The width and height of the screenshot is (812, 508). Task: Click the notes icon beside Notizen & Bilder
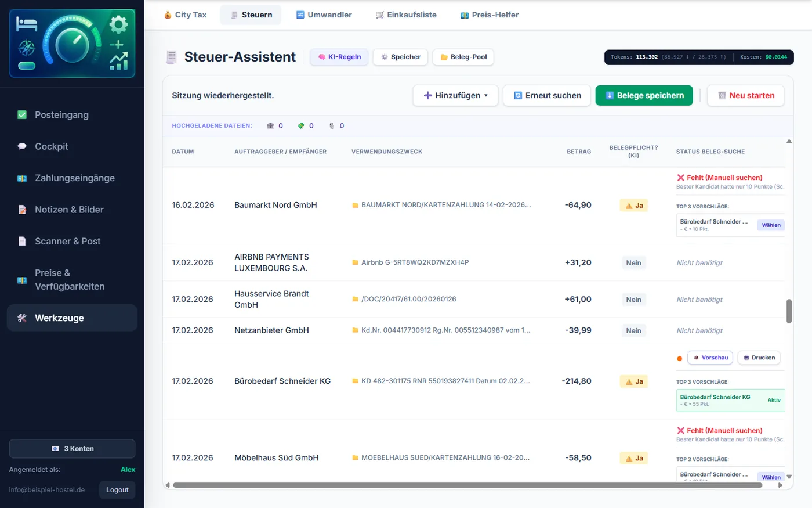(22, 210)
